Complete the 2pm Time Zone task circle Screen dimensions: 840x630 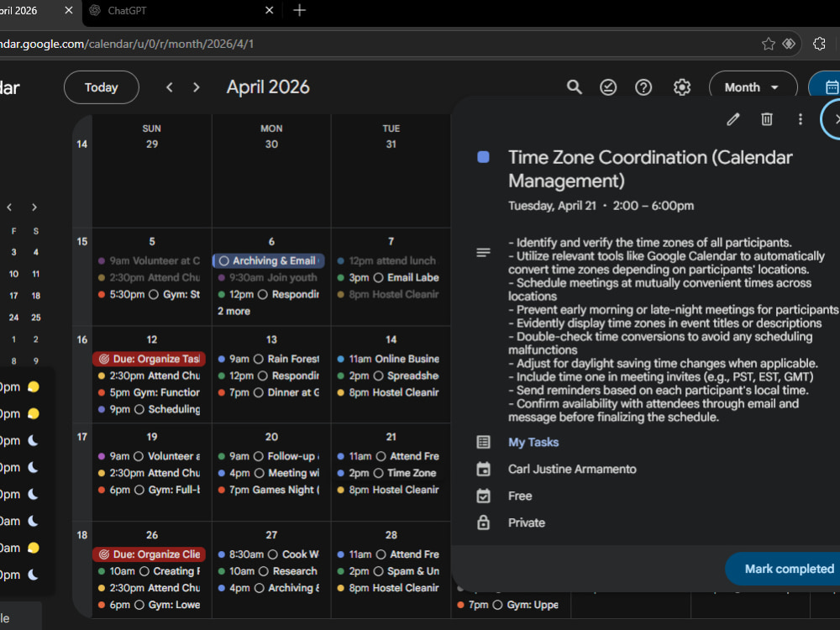378,473
